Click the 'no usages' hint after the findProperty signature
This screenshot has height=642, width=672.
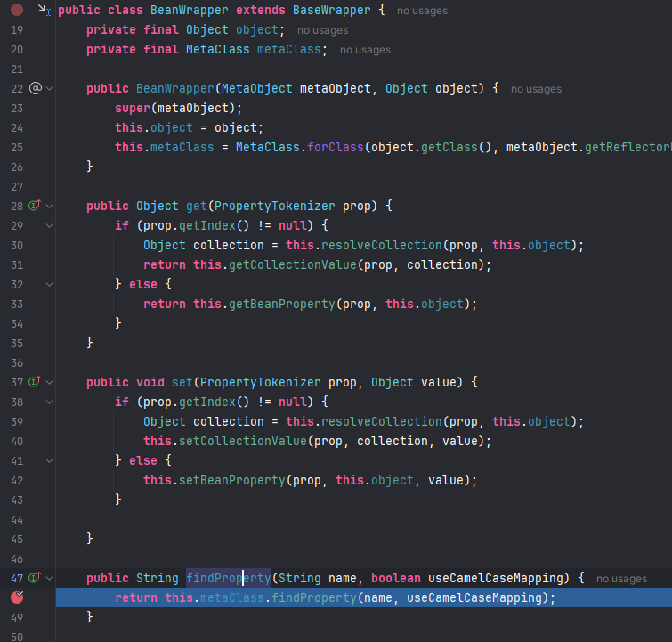coord(621,579)
